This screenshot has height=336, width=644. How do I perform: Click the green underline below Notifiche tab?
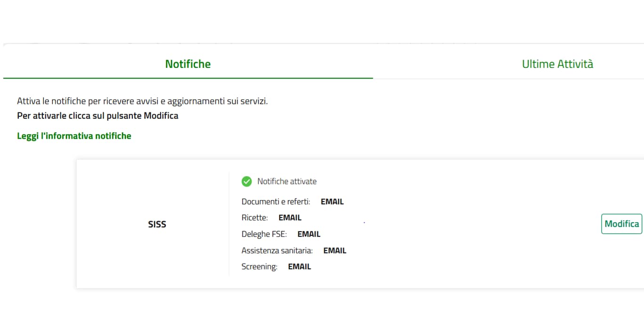pos(188,78)
